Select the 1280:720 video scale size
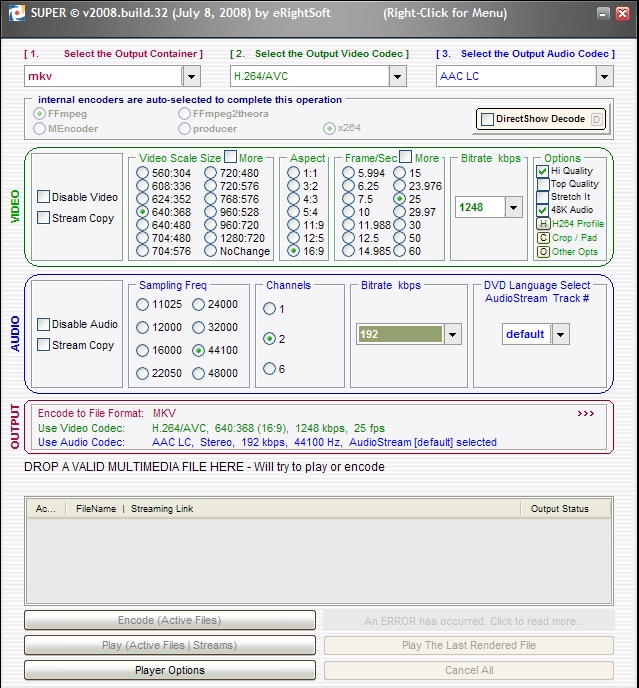This screenshot has height=688, width=639. [x=210, y=238]
